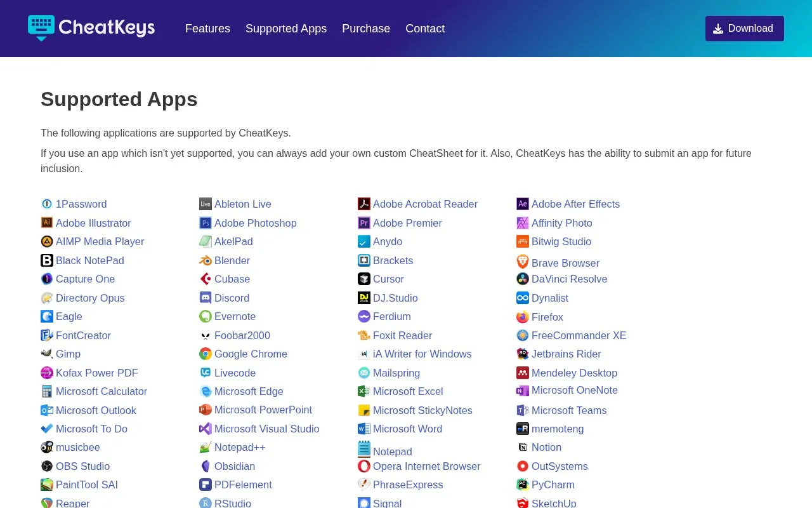
Task: Open the Notepad++ link
Action: tap(240, 447)
